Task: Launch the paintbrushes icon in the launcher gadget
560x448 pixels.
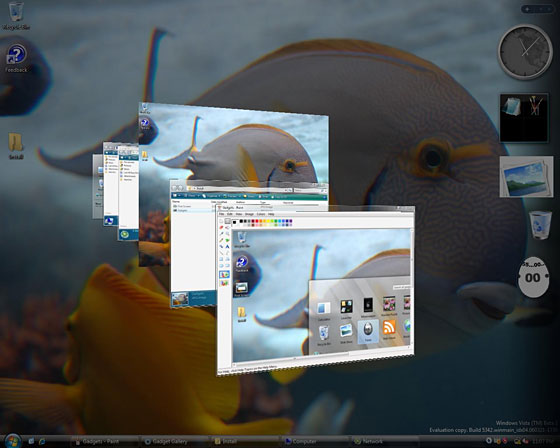Action: point(535,105)
